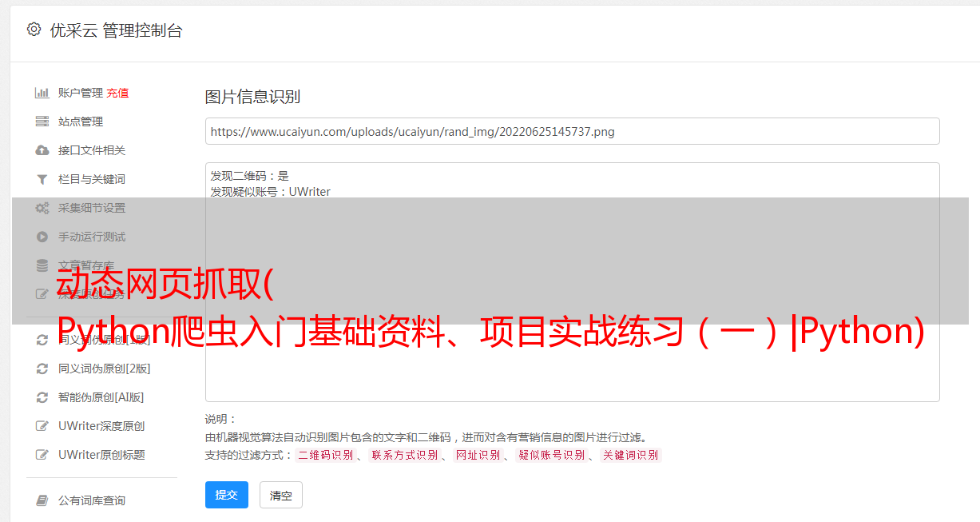Open 同义词伪原创[2版] page
The width and height of the screenshot is (980, 522).
pyautogui.click(x=105, y=369)
